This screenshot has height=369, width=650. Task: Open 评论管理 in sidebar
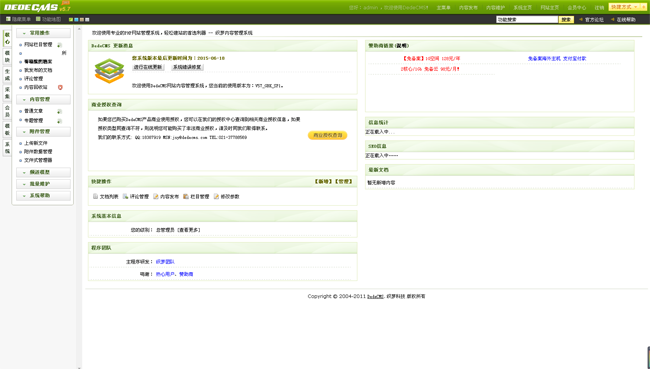coord(34,79)
